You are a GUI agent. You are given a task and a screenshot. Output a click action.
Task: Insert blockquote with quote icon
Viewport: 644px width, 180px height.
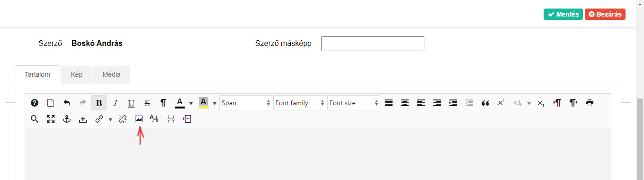pos(485,103)
